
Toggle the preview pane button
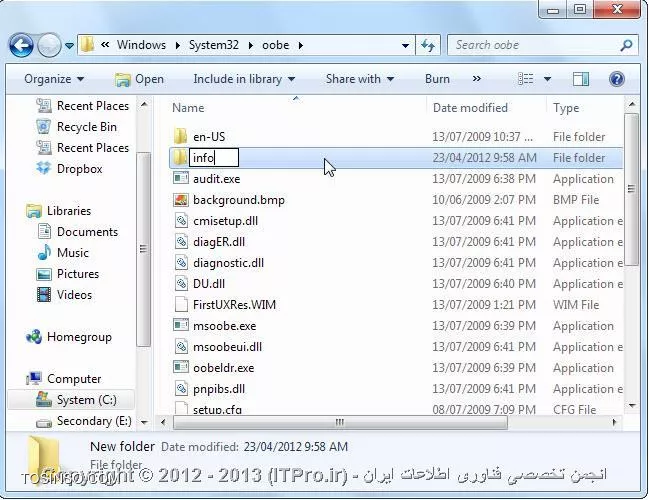pyautogui.click(x=581, y=79)
